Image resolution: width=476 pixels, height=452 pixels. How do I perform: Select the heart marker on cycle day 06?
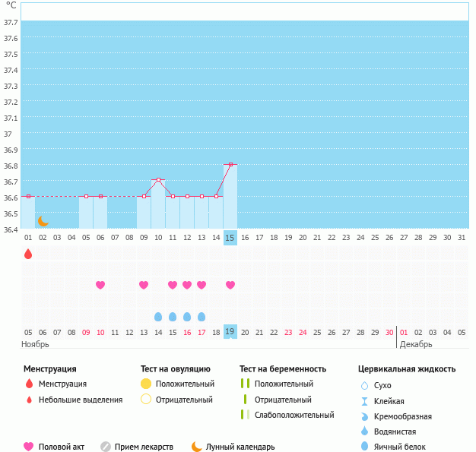coord(100,285)
